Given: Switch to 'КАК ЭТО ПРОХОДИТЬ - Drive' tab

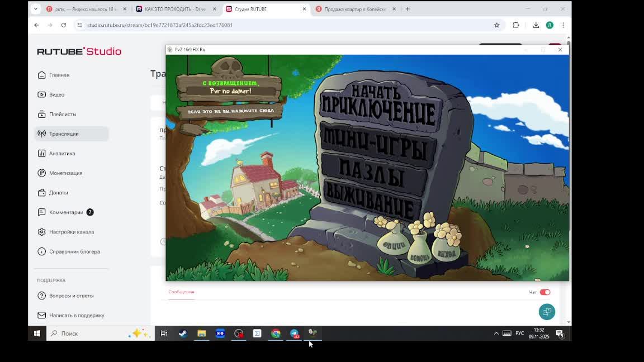Looking at the screenshot, I should click(176, 9).
